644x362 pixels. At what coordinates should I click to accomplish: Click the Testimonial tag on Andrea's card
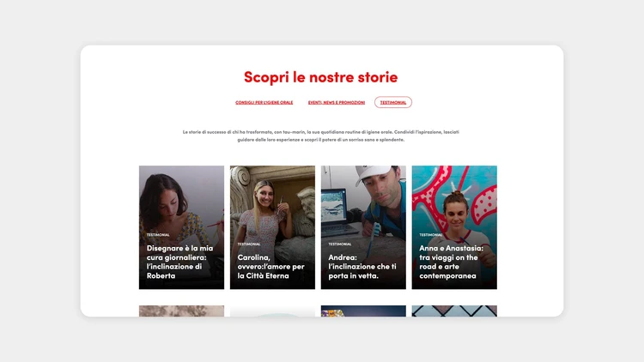pyautogui.click(x=340, y=244)
